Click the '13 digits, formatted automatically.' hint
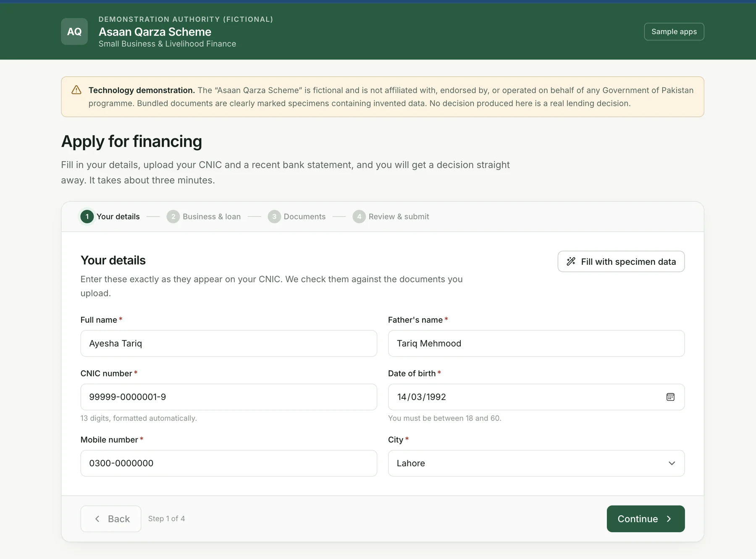Image resolution: width=756 pixels, height=559 pixels. pyautogui.click(x=139, y=418)
